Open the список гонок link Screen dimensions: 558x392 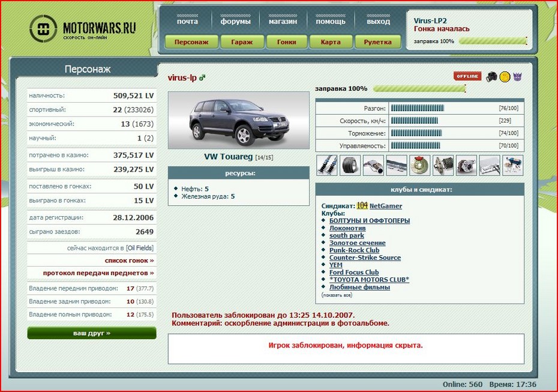[x=129, y=261]
